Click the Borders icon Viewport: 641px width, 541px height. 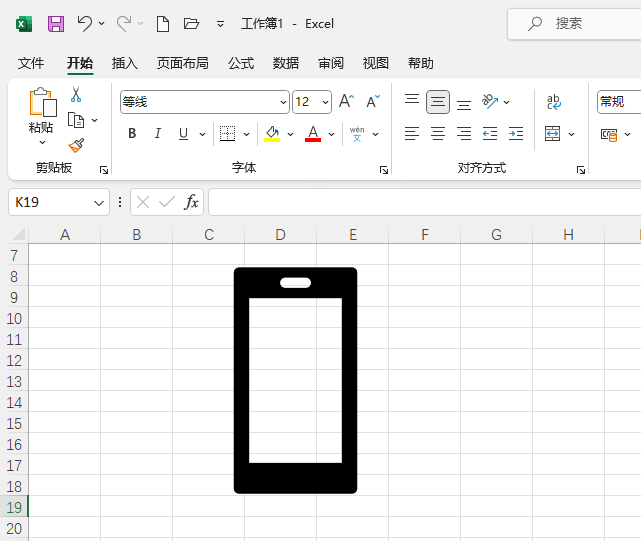[227, 133]
